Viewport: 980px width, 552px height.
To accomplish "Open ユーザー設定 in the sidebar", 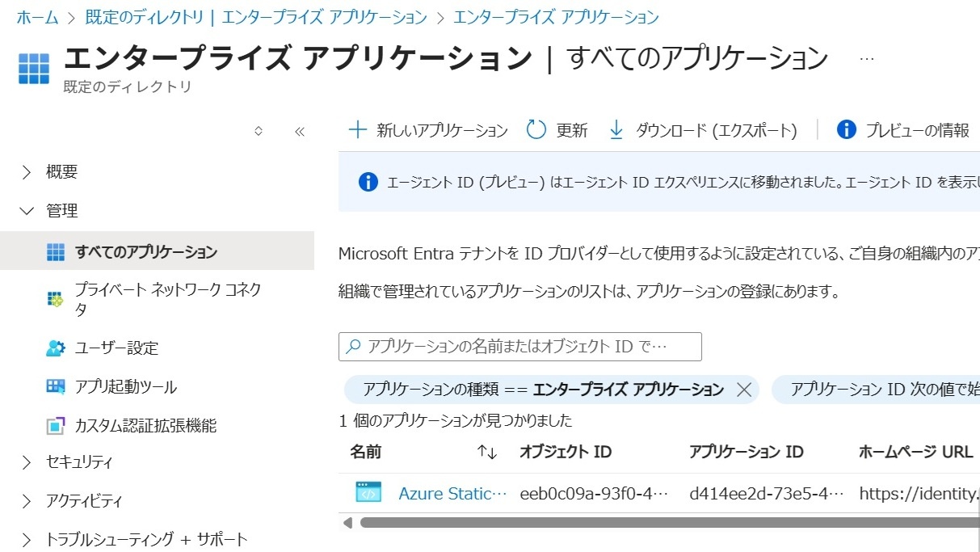I will (116, 348).
